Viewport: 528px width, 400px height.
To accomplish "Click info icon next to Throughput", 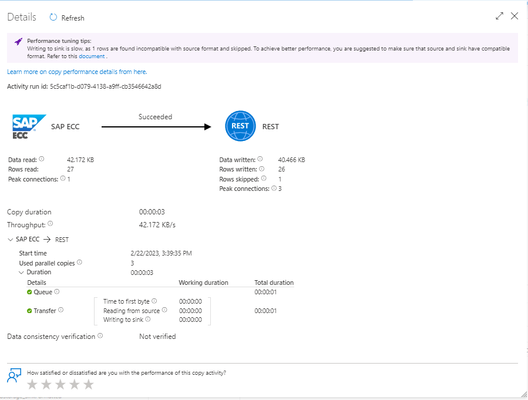I will (x=50, y=224).
